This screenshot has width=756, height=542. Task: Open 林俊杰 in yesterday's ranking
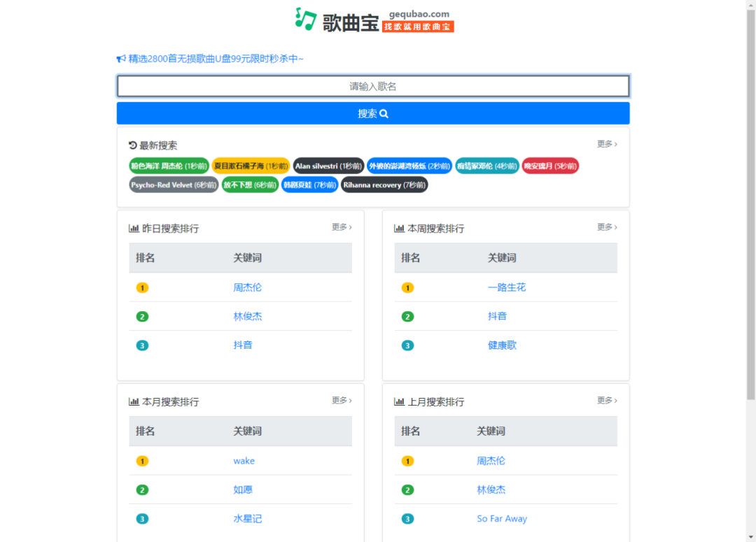tap(247, 317)
